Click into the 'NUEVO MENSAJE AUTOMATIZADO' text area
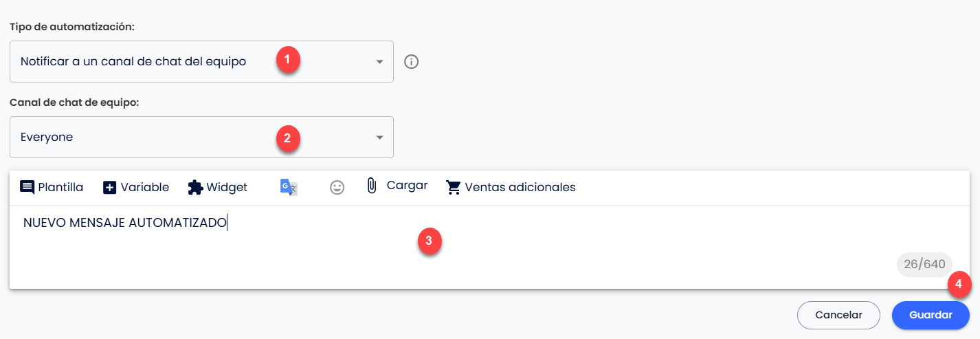The width and height of the screenshot is (980, 339). [x=489, y=247]
